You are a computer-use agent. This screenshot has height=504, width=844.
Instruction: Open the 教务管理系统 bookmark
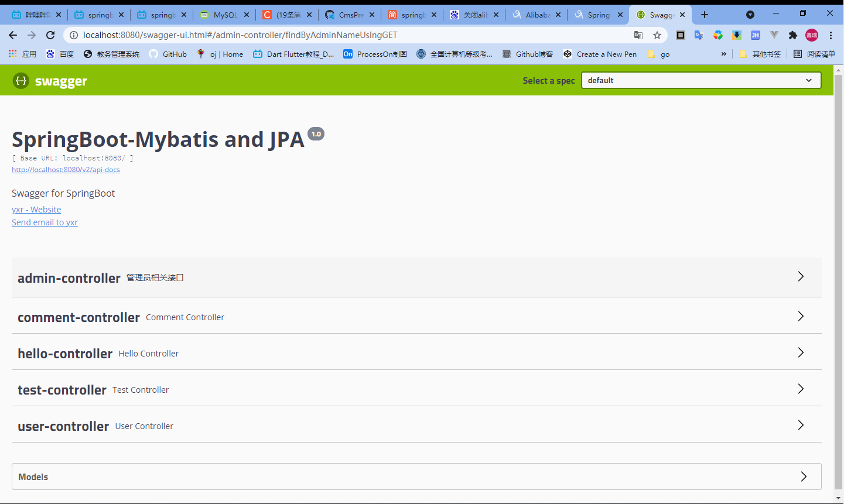(111, 54)
